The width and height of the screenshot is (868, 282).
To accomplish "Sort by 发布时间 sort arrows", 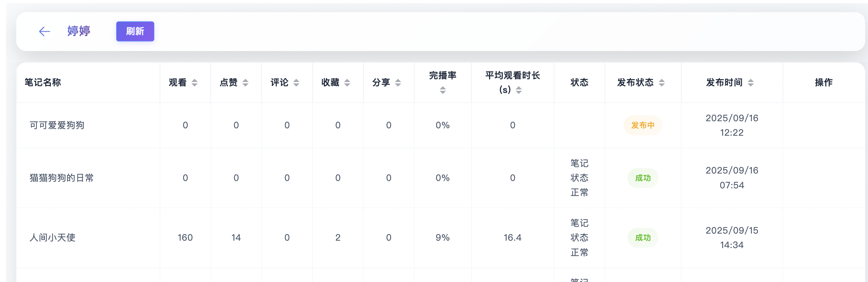I will point(751,83).
